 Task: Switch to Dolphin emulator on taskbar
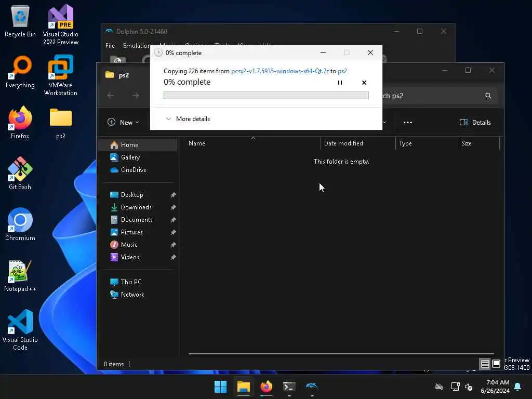[312, 387]
